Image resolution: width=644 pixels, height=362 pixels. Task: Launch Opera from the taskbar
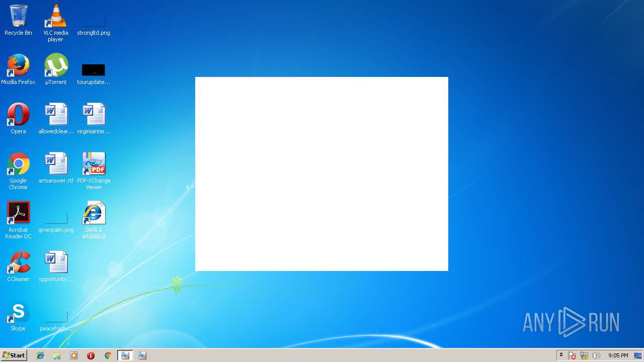coord(91,355)
